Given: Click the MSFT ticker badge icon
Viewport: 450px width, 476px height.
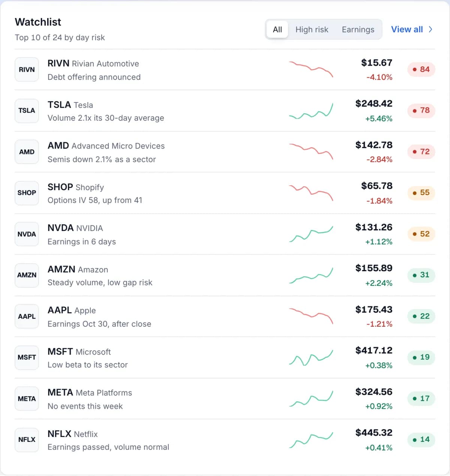Looking at the screenshot, I should [27, 357].
